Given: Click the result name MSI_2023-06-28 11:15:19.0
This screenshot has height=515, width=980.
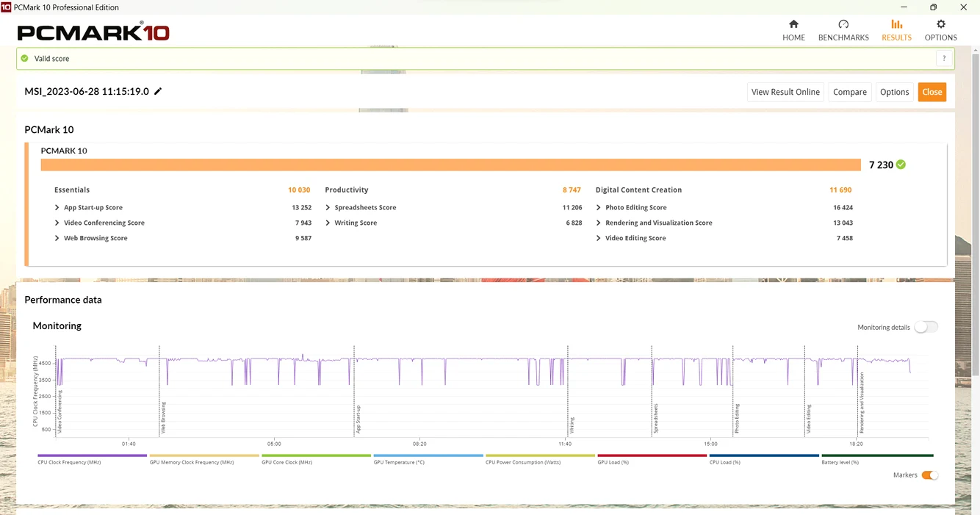Looking at the screenshot, I should click(87, 92).
